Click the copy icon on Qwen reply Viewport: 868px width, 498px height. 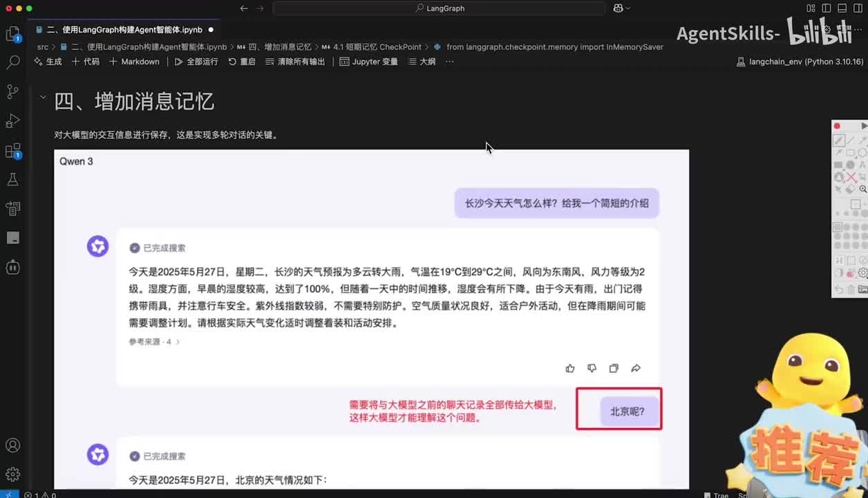[x=614, y=369]
